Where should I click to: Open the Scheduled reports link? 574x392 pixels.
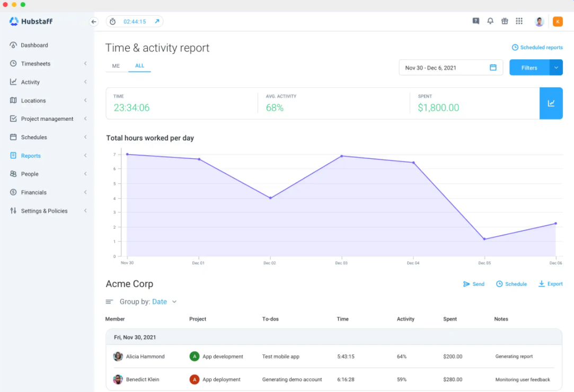point(537,48)
